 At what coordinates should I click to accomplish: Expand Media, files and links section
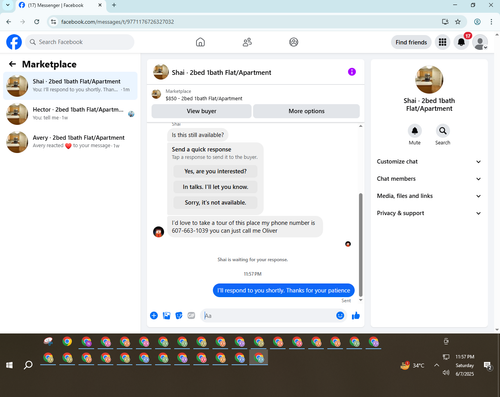[x=429, y=196]
